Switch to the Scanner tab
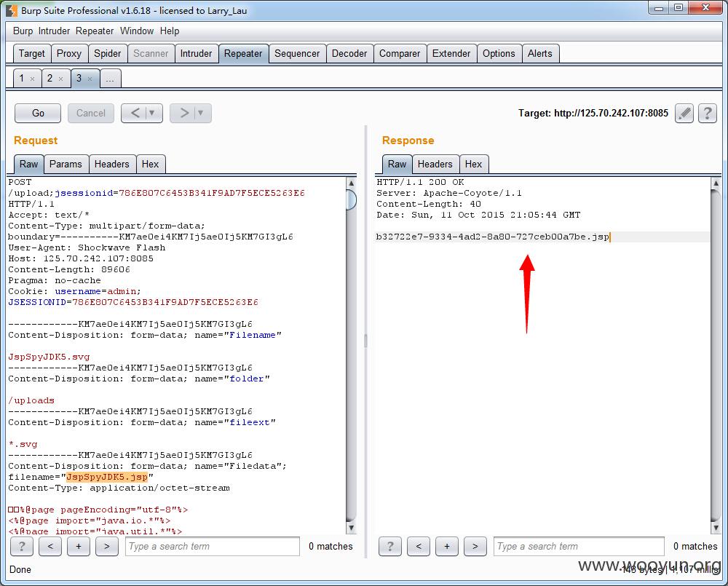Screen dimensions: 728x586 (x=151, y=53)
